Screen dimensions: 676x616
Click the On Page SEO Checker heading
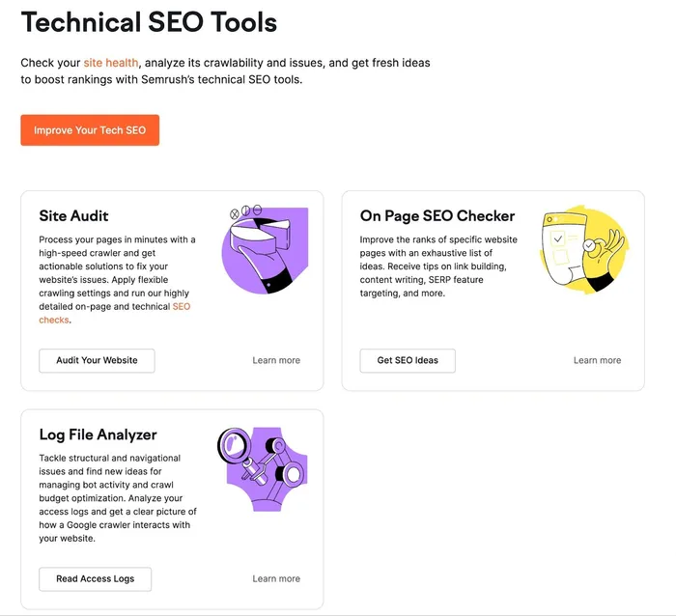(x=437, y=216)
